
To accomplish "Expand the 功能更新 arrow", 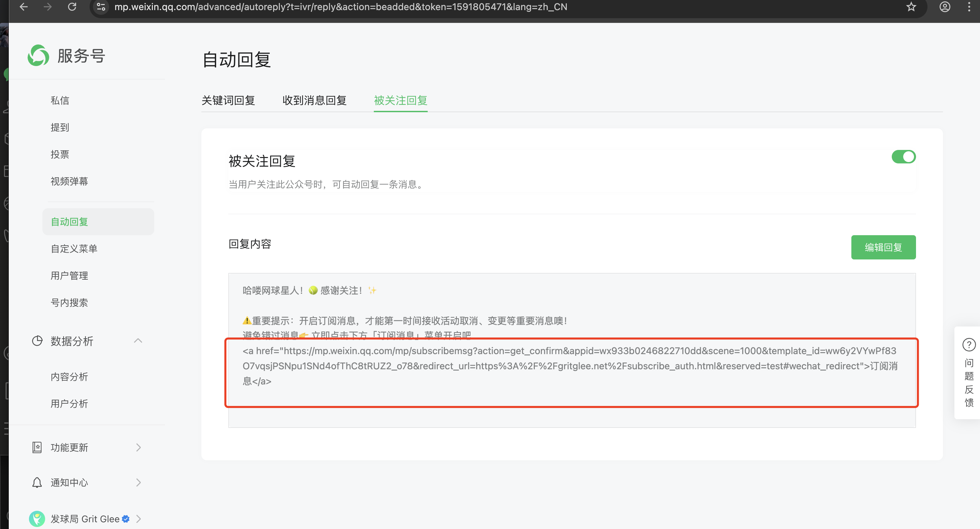I will click(x=138, y=447).
